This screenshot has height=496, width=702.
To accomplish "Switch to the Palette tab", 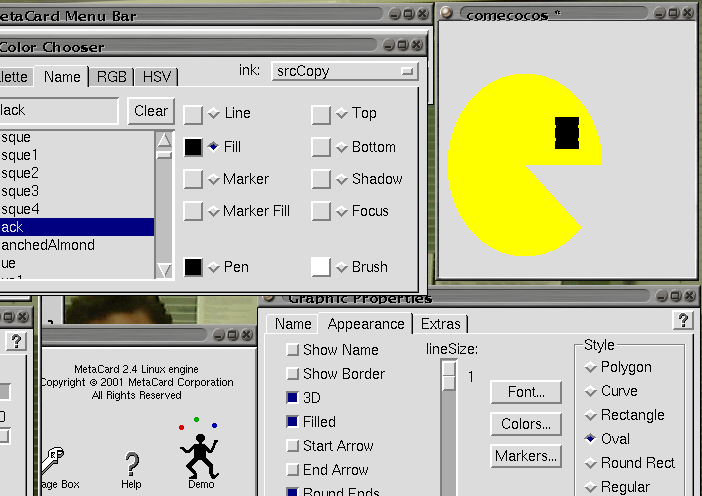I will coord(16,77).
